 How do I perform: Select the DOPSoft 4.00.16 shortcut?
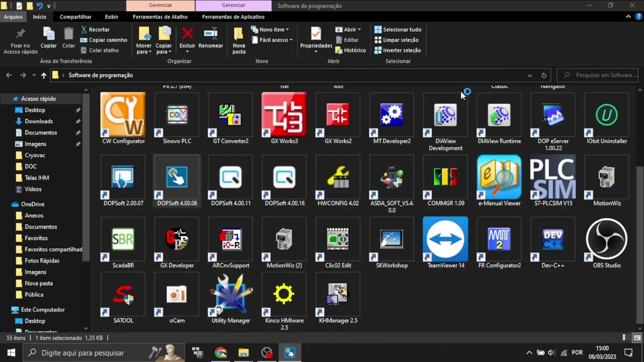click(284, 181)
